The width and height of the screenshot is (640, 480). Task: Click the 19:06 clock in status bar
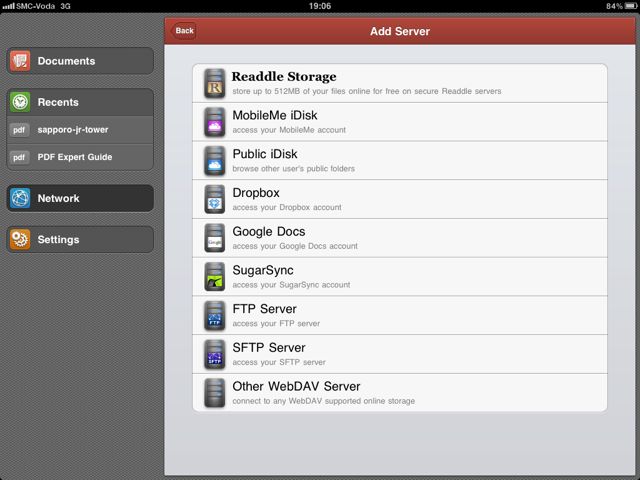tap(320, 6)
